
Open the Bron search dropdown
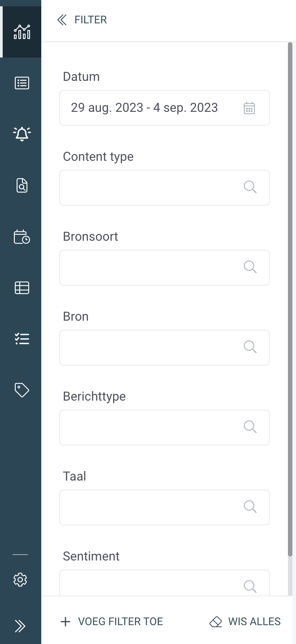click(x=165, y=348)
